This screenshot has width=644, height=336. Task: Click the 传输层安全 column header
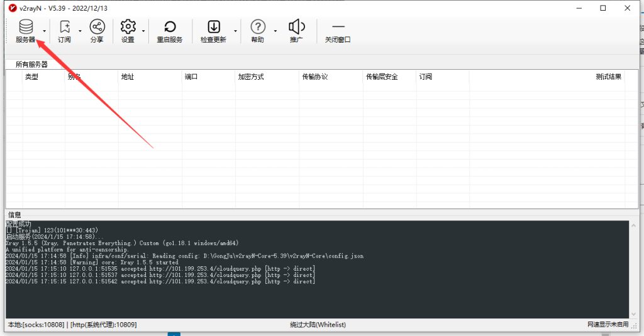click(382, 77)
